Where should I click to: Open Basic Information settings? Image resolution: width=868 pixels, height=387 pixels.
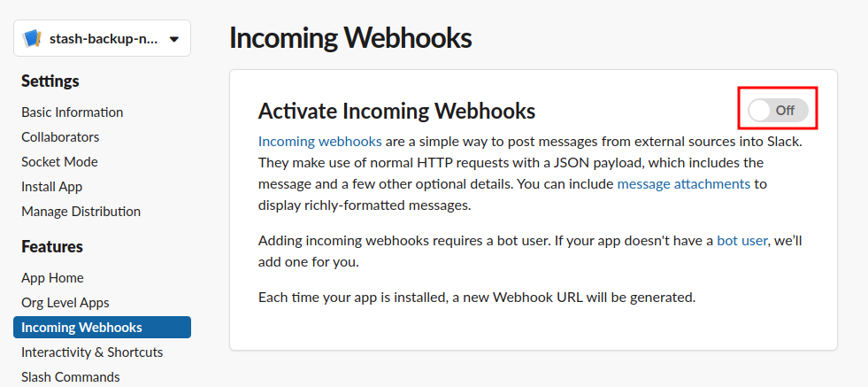click(x=73, y=112)
